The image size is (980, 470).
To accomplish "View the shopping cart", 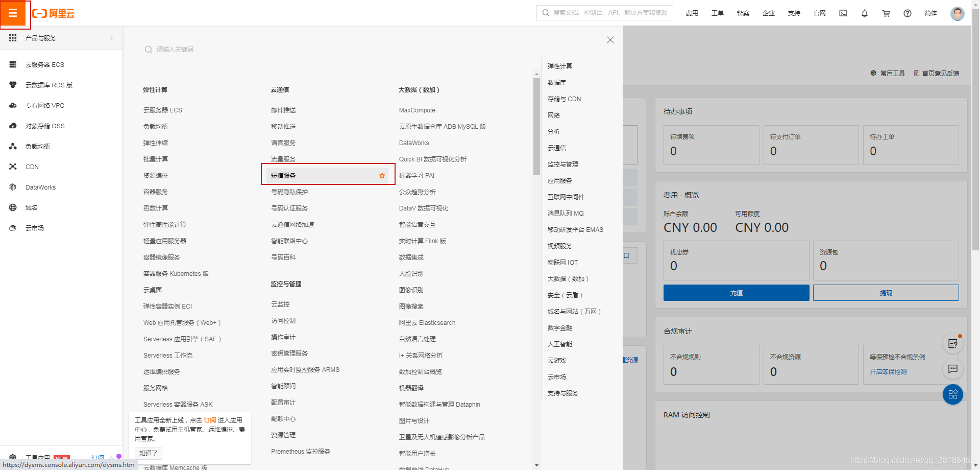I will (886, 13).
